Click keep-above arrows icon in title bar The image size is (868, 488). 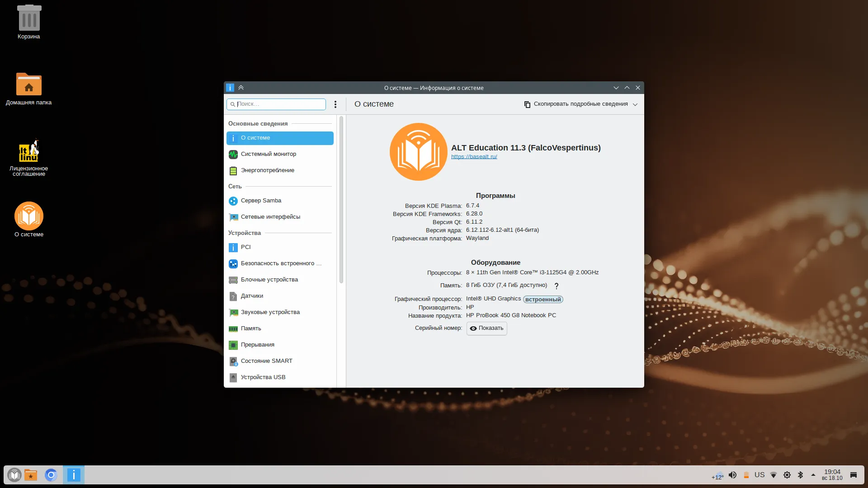tap(241, 88)
